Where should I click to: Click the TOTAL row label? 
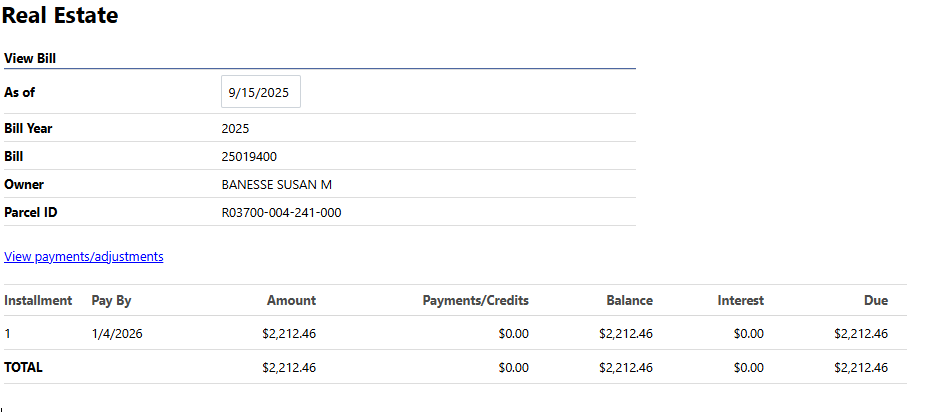point(24,367)
